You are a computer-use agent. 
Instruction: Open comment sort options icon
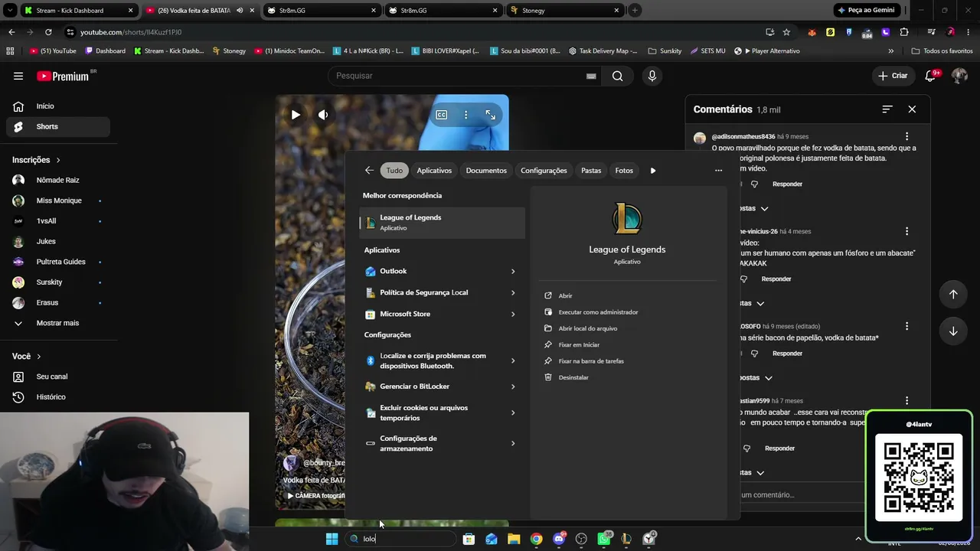pyautogui.click(x=887, y=109)
